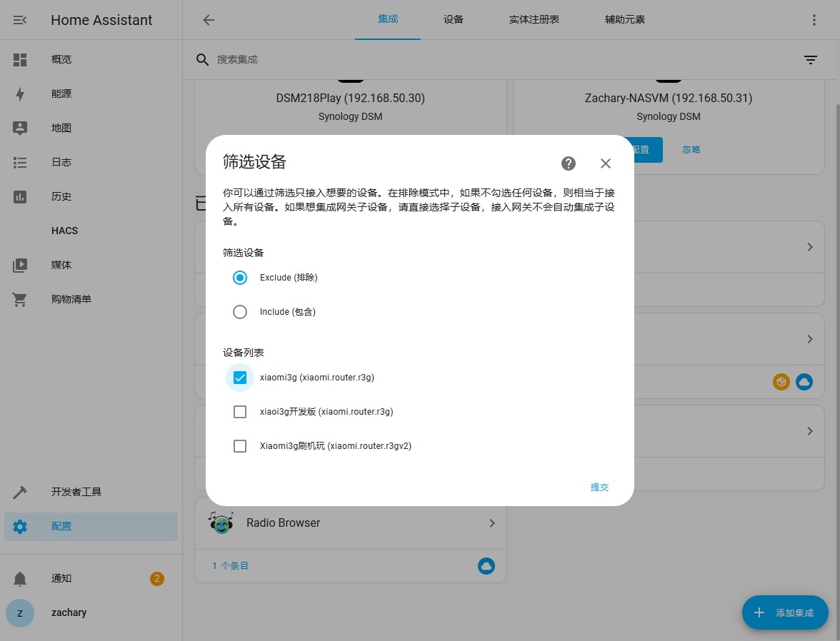Expand the Radio Browser integration

point(491,523)
